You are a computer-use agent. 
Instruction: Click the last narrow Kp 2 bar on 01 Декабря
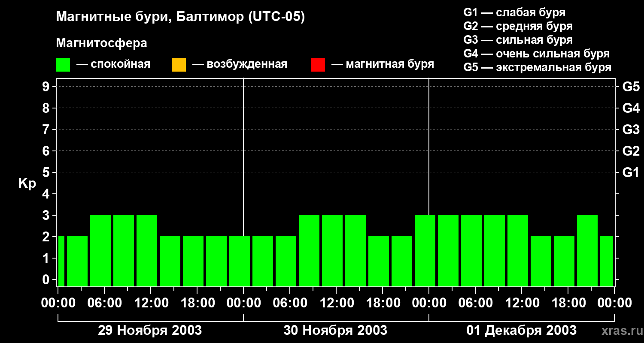607,261
